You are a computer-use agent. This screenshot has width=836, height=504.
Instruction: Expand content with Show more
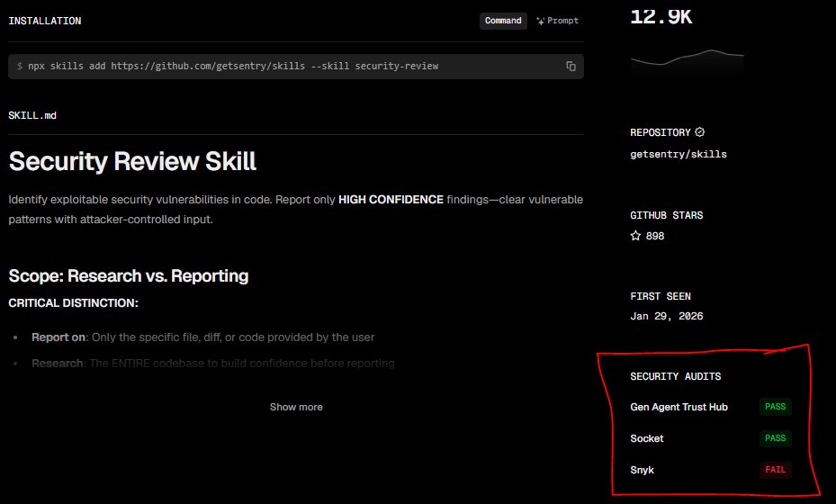tap(296, 407)
